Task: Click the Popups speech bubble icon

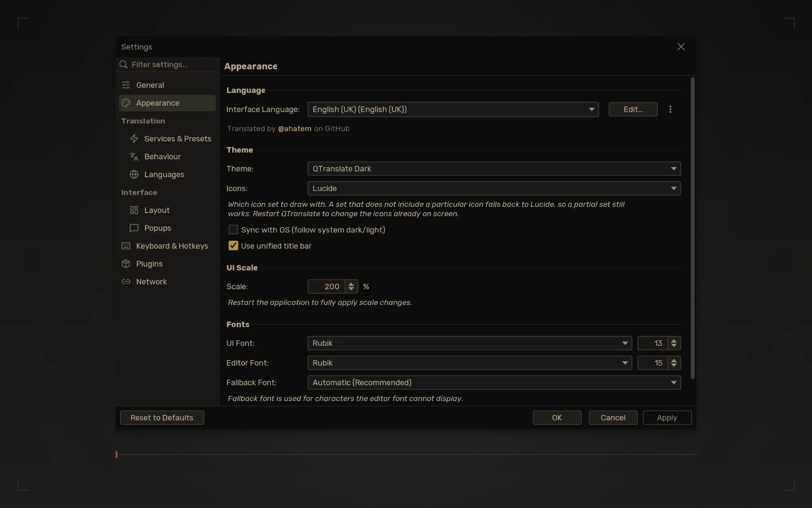Action: pyautogui.click(x=134, y=228)
